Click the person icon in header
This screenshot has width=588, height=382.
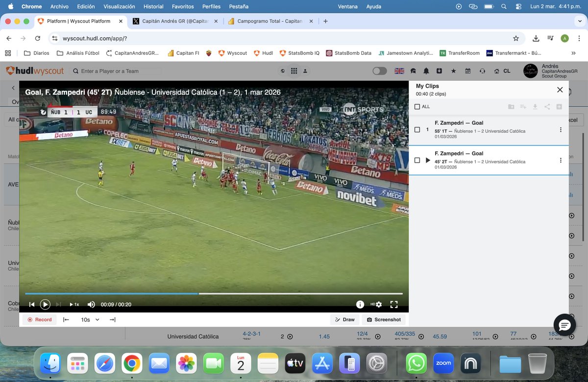[305, 71]
